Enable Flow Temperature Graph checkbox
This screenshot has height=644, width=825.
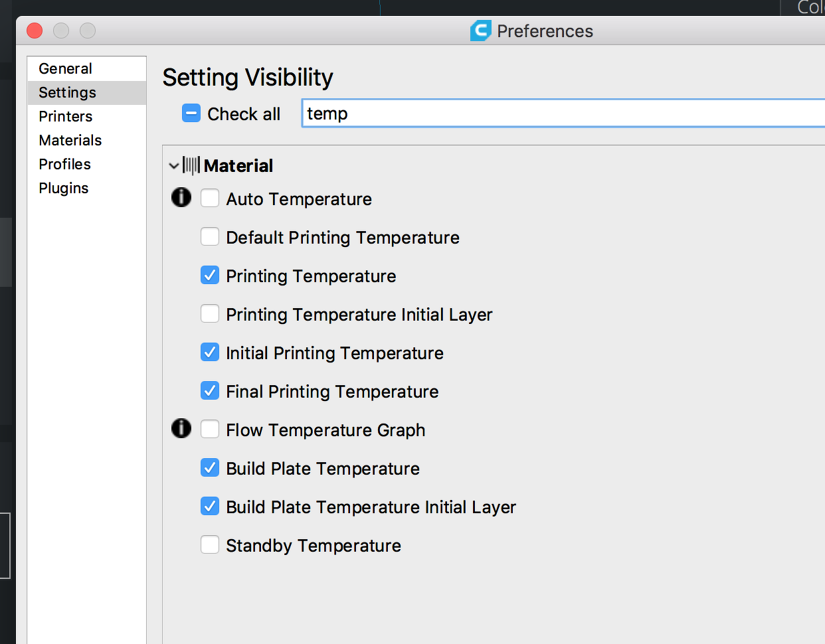pos(210,429)
